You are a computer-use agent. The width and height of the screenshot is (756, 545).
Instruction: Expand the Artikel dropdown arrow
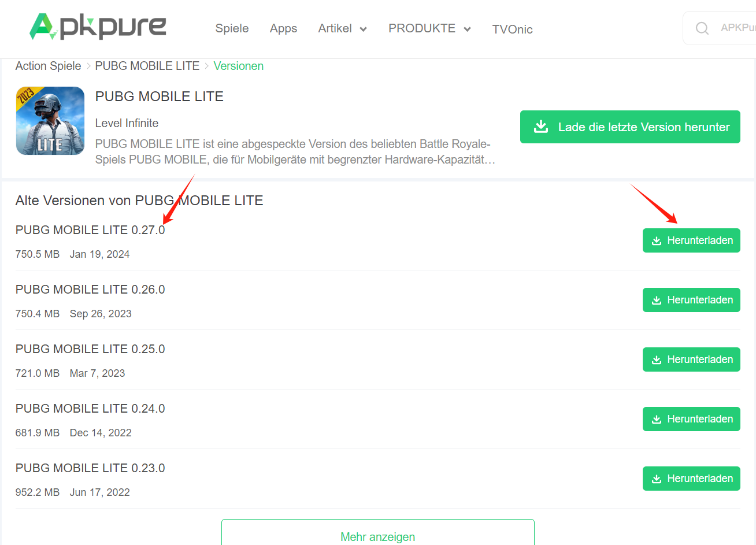point(364,29)
